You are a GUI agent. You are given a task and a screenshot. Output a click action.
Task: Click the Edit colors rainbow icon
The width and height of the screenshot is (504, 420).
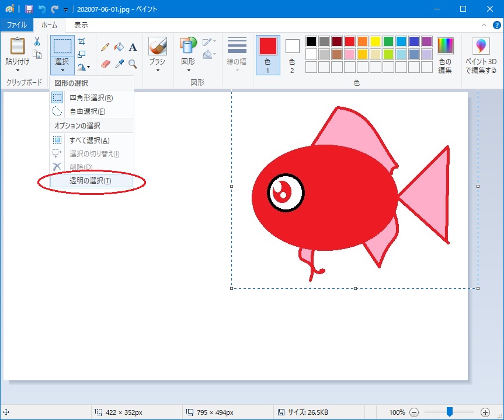(445, 46)
